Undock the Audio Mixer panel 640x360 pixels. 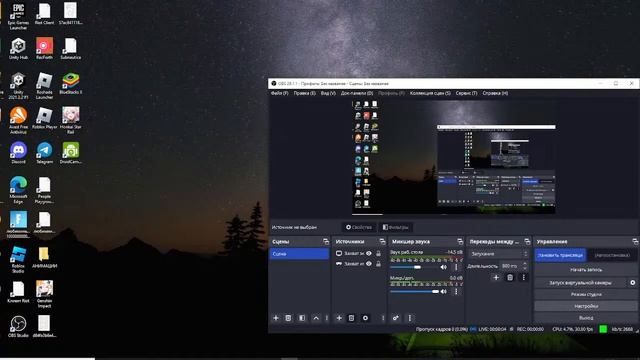[x=460, y=242]
